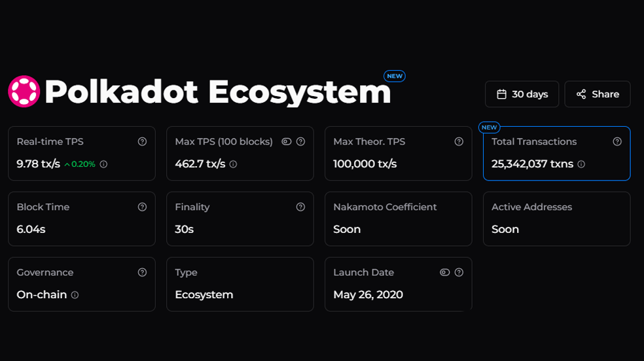Viewport: 644px width, 361px height.
Task: Click the Polkadot Ecosystem title
Action: (x=218, y=92)
